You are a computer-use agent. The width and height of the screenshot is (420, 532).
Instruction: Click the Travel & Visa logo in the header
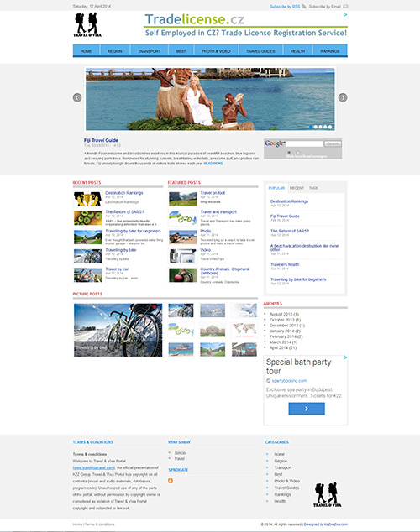[x=87, y=25]
